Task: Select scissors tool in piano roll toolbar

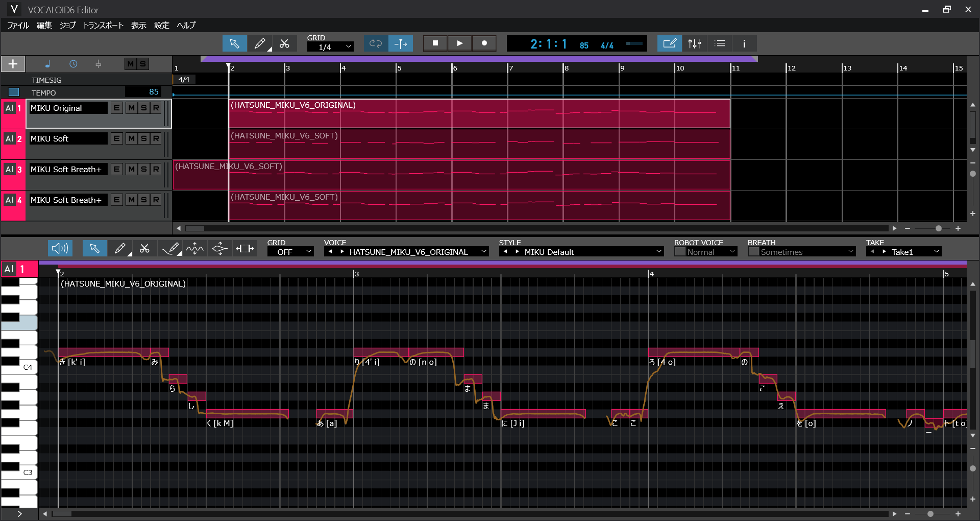Action: tap(145, 248)
